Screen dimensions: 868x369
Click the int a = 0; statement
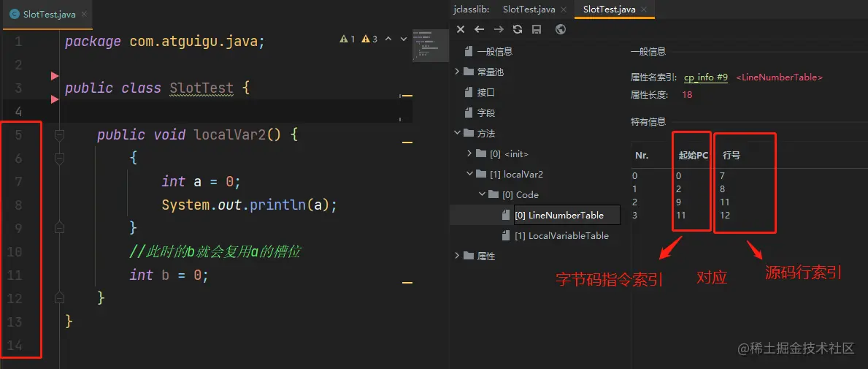[x=201, y=181]
